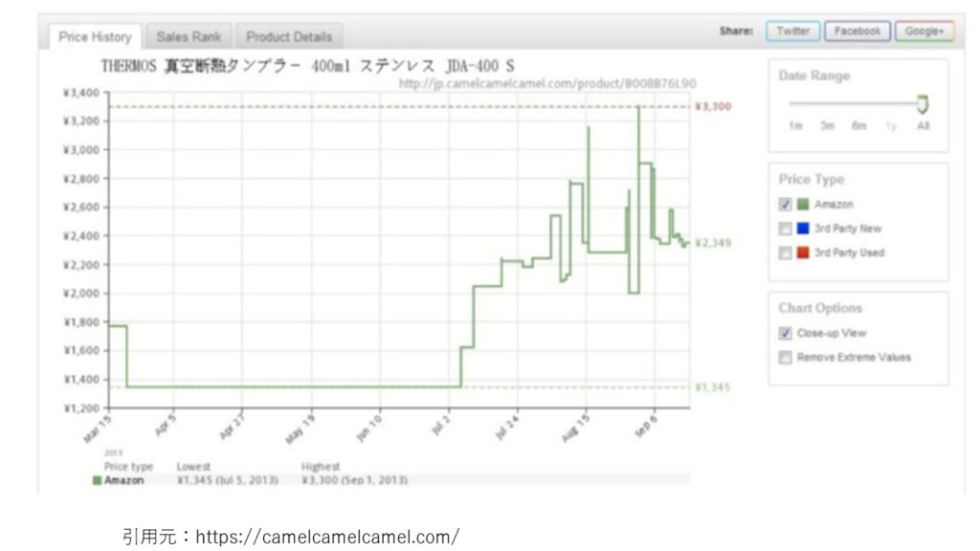Click the THERMOS product chart title
980x551 pixels.
pos(307,66)
